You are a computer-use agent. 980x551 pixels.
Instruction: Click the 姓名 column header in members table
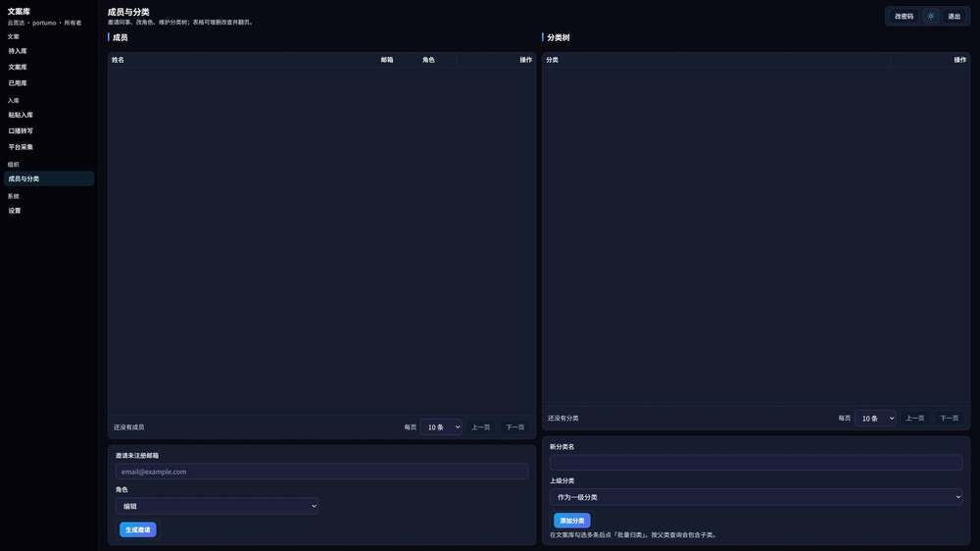click(119, 60)
